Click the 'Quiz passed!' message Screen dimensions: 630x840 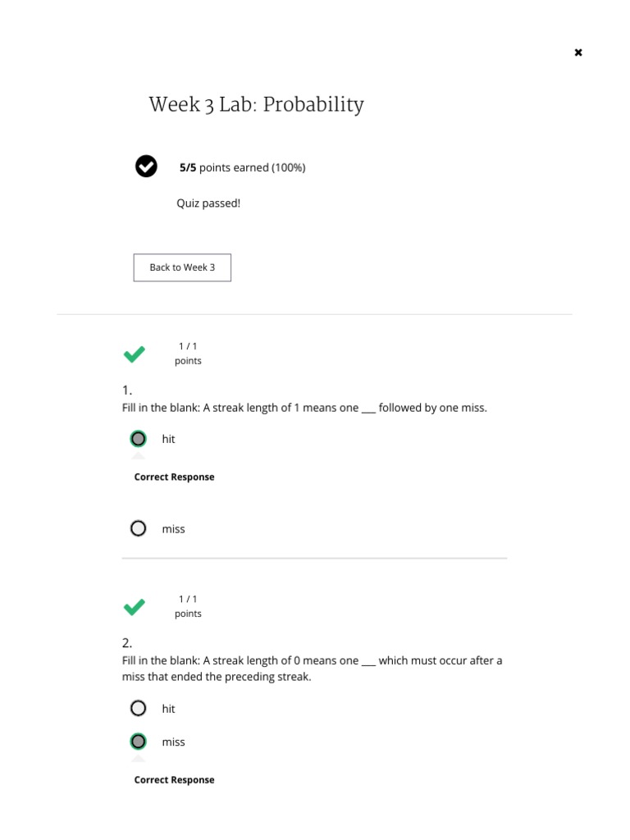pos(208,203)
